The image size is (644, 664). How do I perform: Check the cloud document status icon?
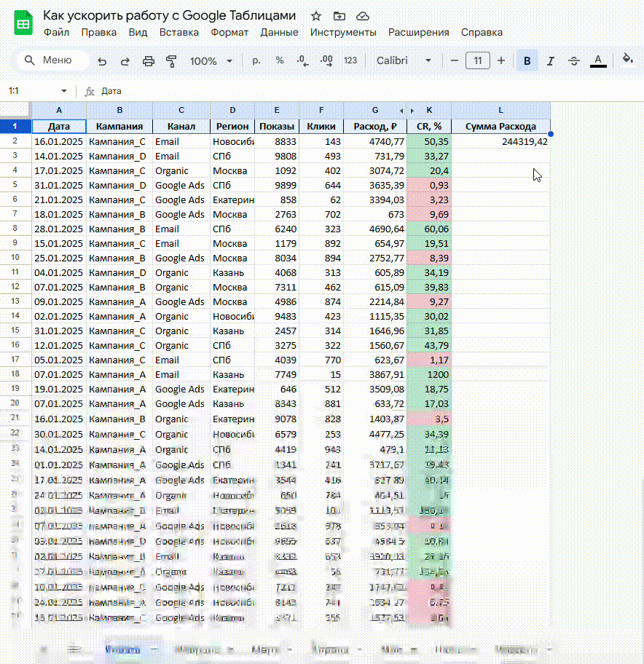[363, 16]
